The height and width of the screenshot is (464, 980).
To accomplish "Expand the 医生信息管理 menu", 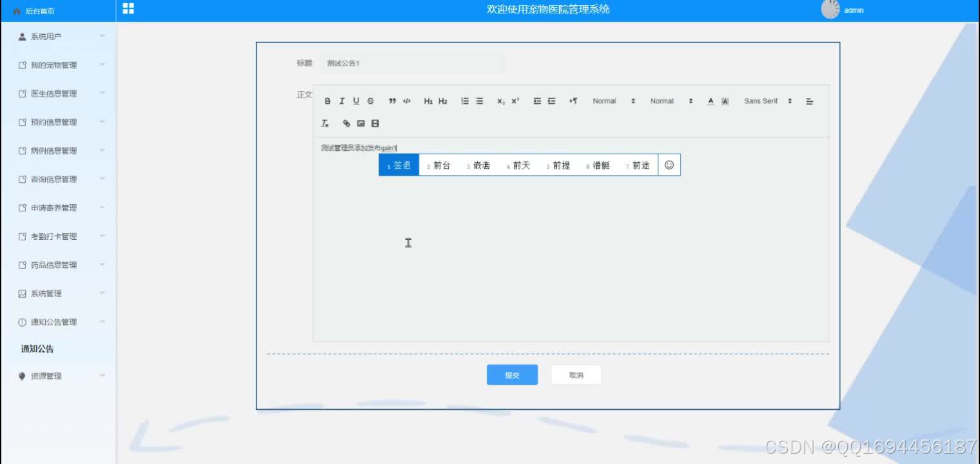I will click(x=58, y=93).
